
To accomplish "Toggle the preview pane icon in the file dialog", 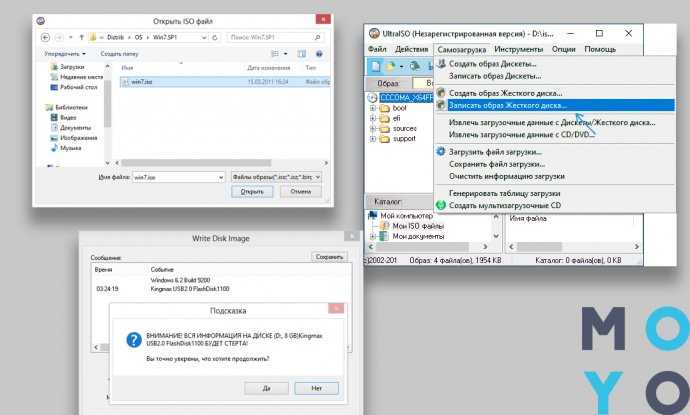I will pos(301,54).
